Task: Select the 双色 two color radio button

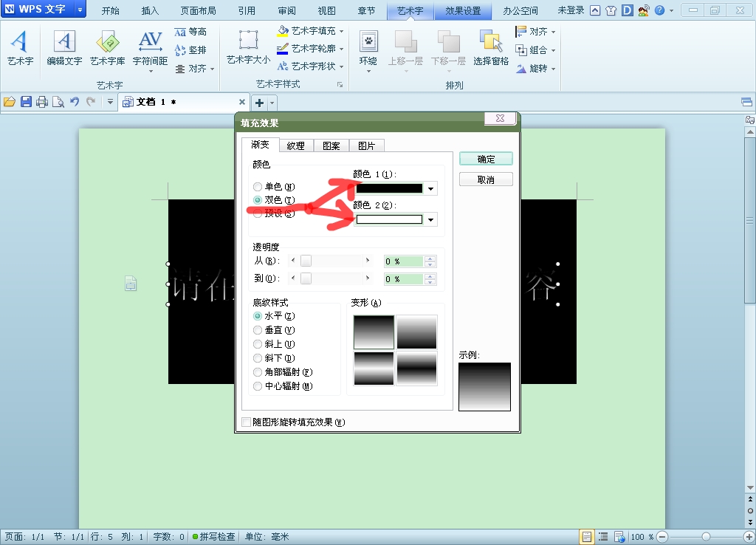Action: point(258,199)
